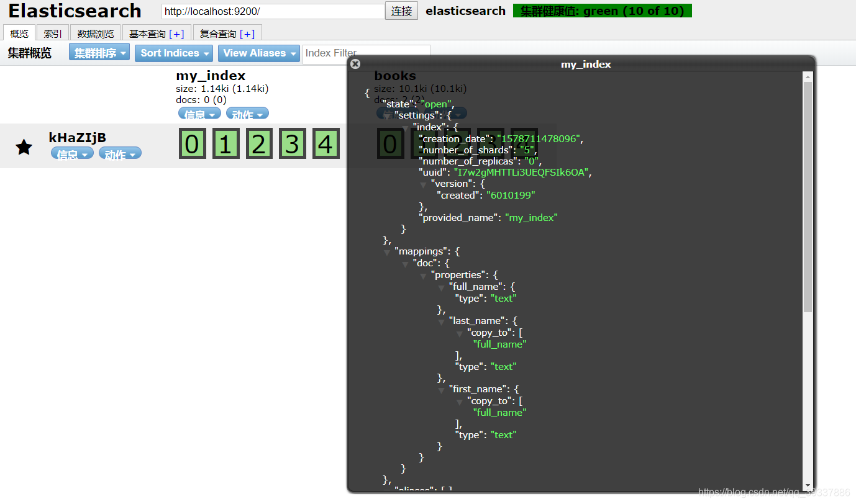
Task: Click the creation_date value "1578711478096"
Action: pyautogui.click(x=539, y=139)
